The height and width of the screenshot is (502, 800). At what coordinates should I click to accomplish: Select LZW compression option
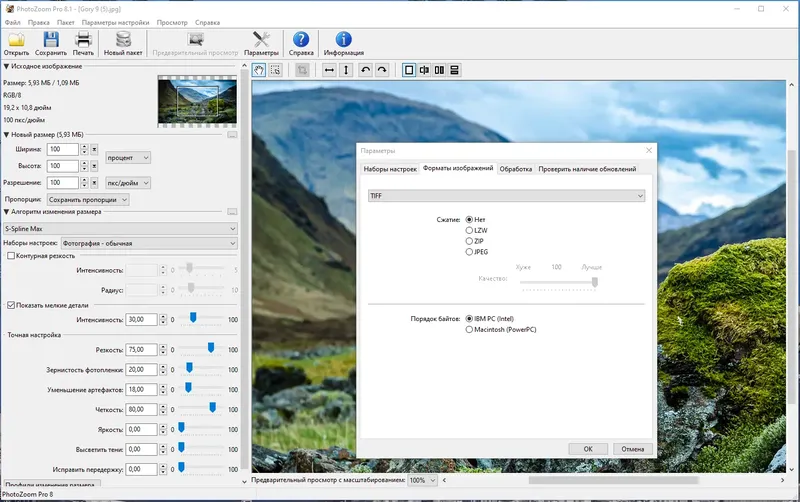(x=470, y=230)
